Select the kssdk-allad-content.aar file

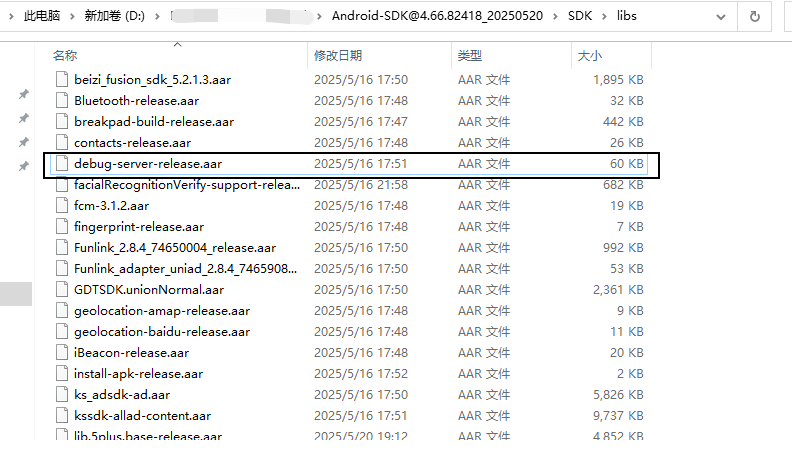142,415
